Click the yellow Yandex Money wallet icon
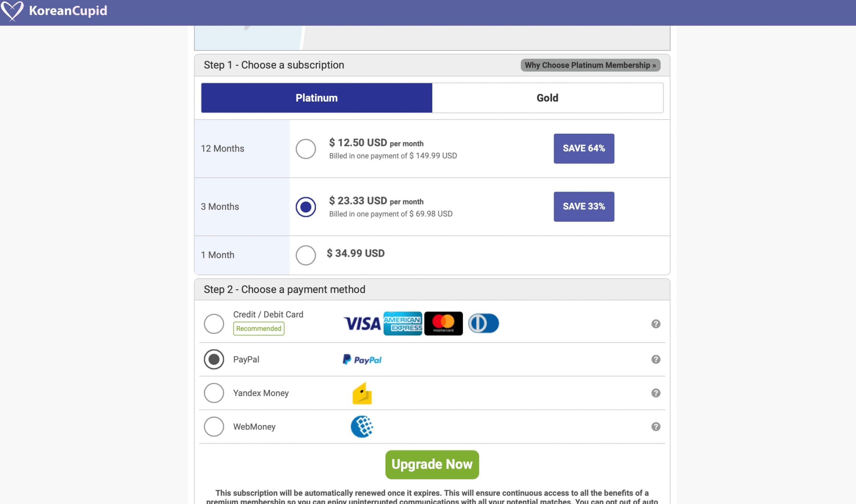The height and width of the screenshot is (504, 856). click(x=362, y=393)
